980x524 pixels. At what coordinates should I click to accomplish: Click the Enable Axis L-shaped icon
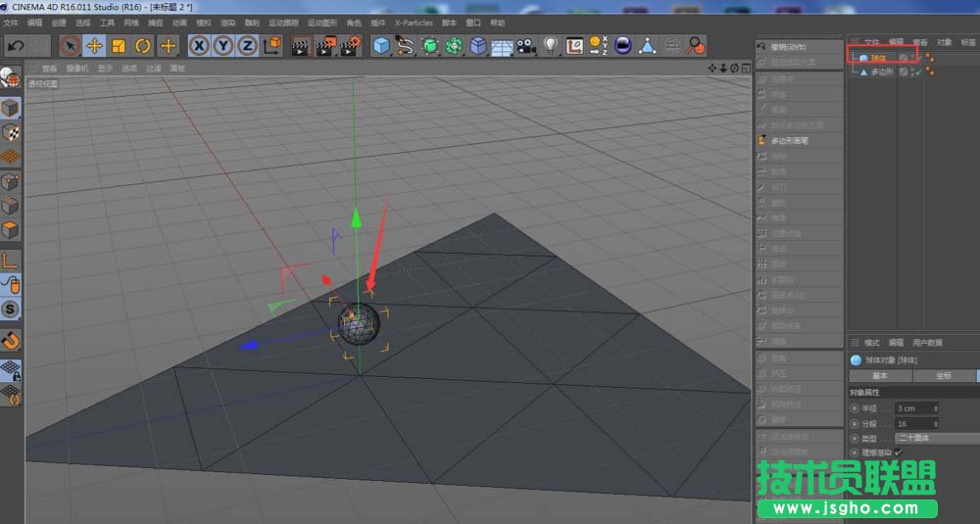(11, 262)
